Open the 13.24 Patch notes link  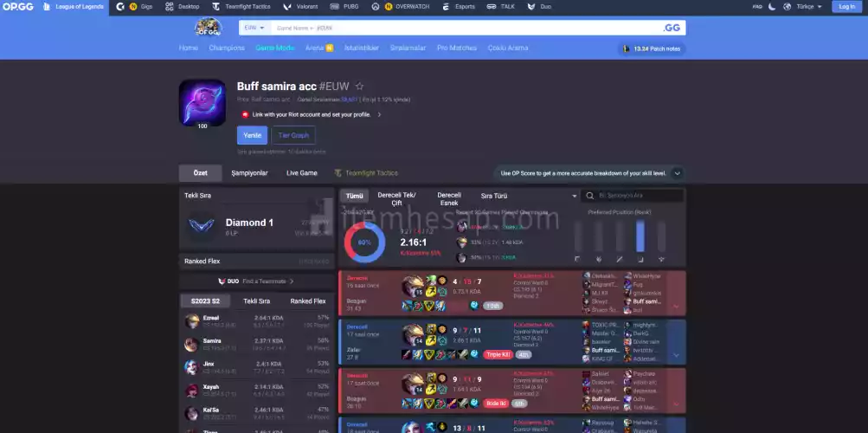653,48
